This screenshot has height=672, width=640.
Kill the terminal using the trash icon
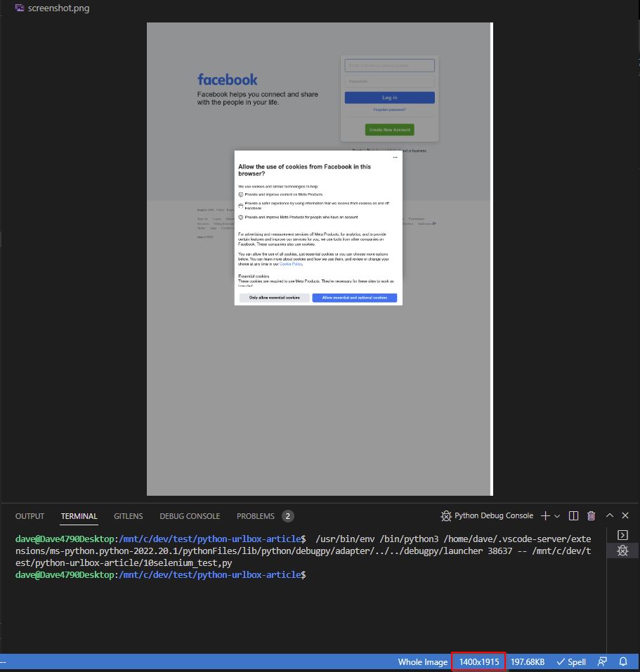click(x=592, y=516)
